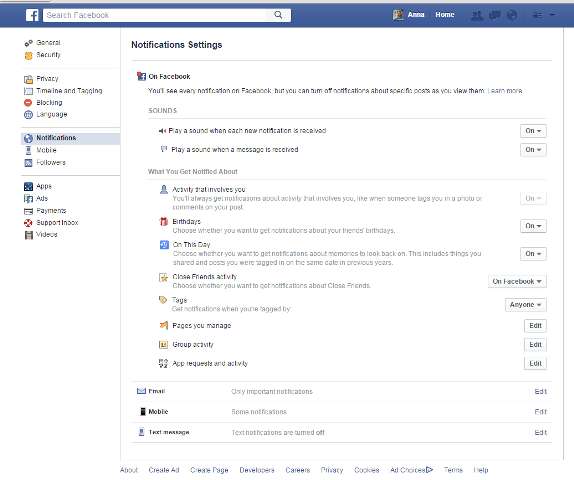Click the Email envelope icon
The height and width of the screenshot is (480, 574).
click(x=141, y=391)
